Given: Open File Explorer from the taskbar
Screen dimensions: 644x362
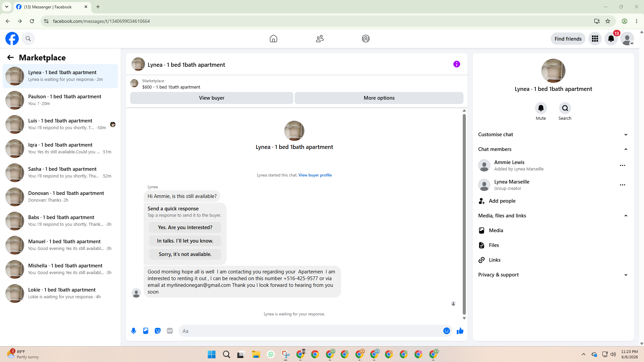Looking at the screenshot, I should click(256, 354).
